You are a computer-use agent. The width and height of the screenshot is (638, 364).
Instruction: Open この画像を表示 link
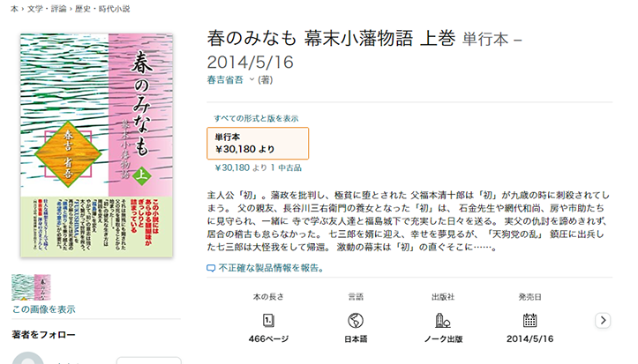point(44,309)
